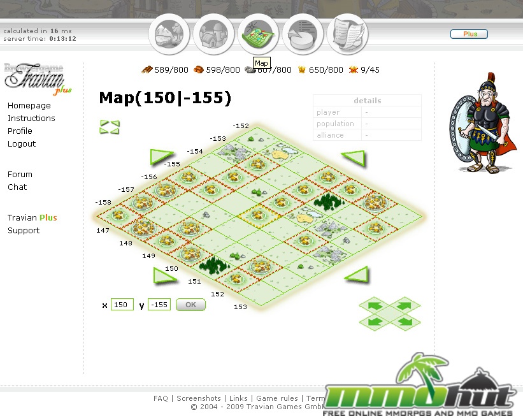Click the y coordinate input field

click(x=159, y=305)
